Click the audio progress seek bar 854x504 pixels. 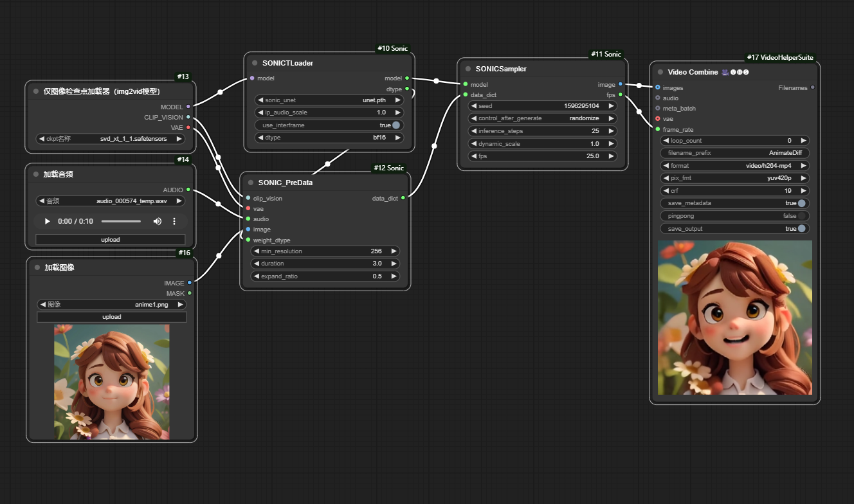[121, 221]
